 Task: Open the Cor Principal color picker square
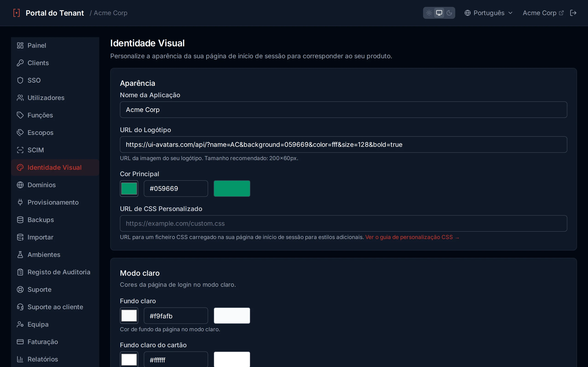[129, 189]
